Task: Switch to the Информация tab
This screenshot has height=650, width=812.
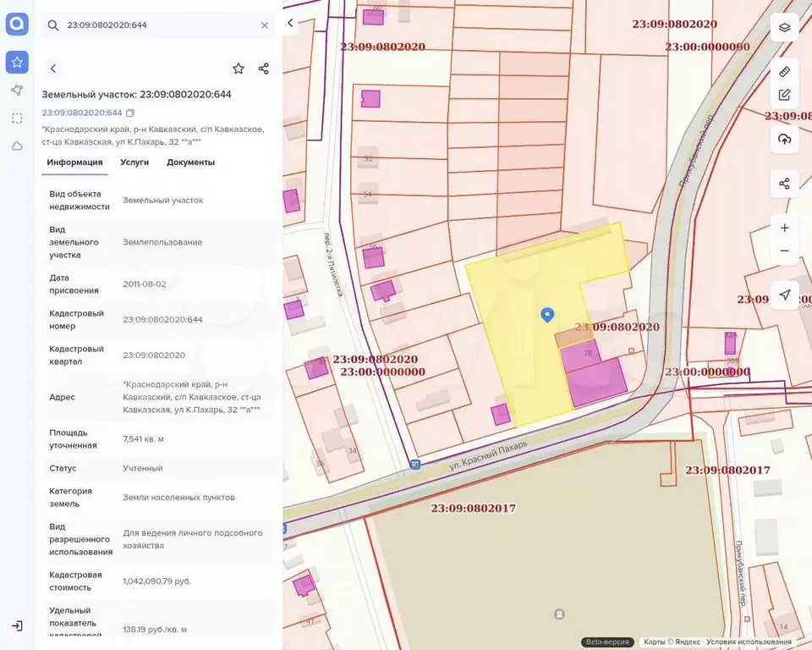Action: 74,162
